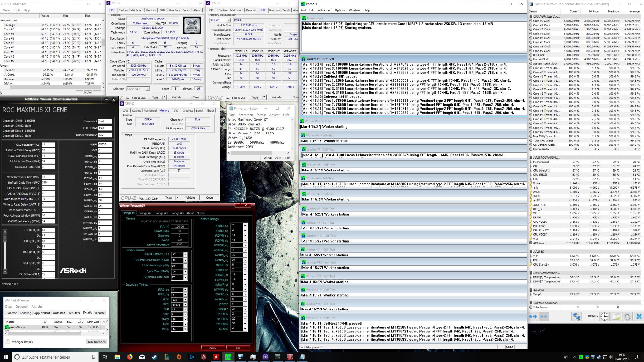Image resolution: width=644 pixels, height=362 pixels.
Task: Open Cycle Time tRAS dropdown in Mem TweakIt
Action: pyautogui.click(x=185, y=271)
